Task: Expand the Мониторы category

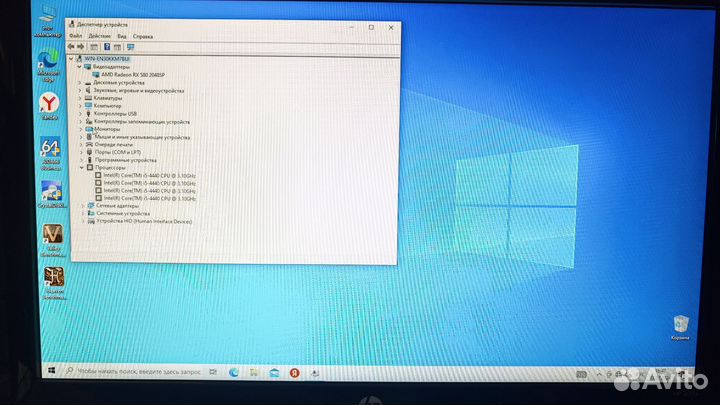Action: click(81, 129)
